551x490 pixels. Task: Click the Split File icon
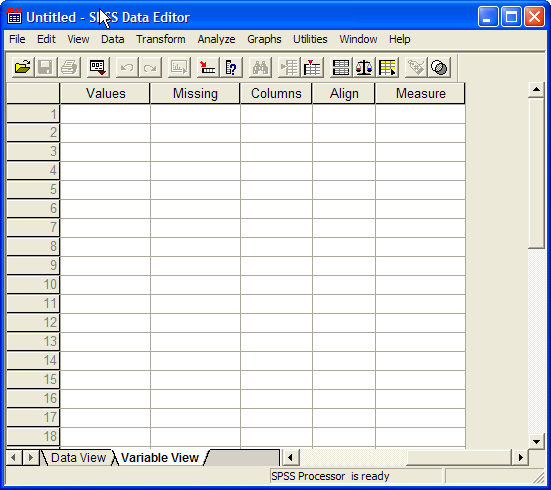point(341,67)
